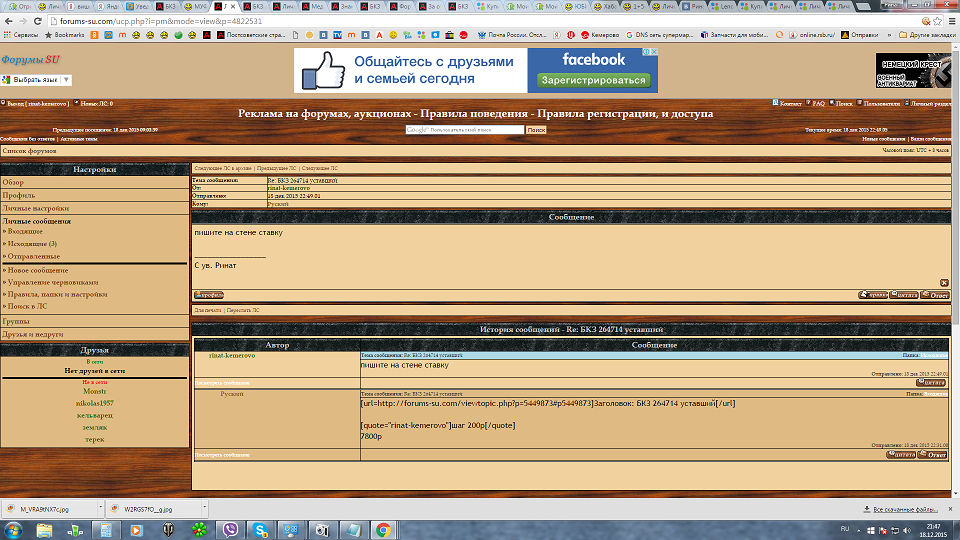Click the rinat-kemerovo author link
960x540 pixels.
coord(231,356)
